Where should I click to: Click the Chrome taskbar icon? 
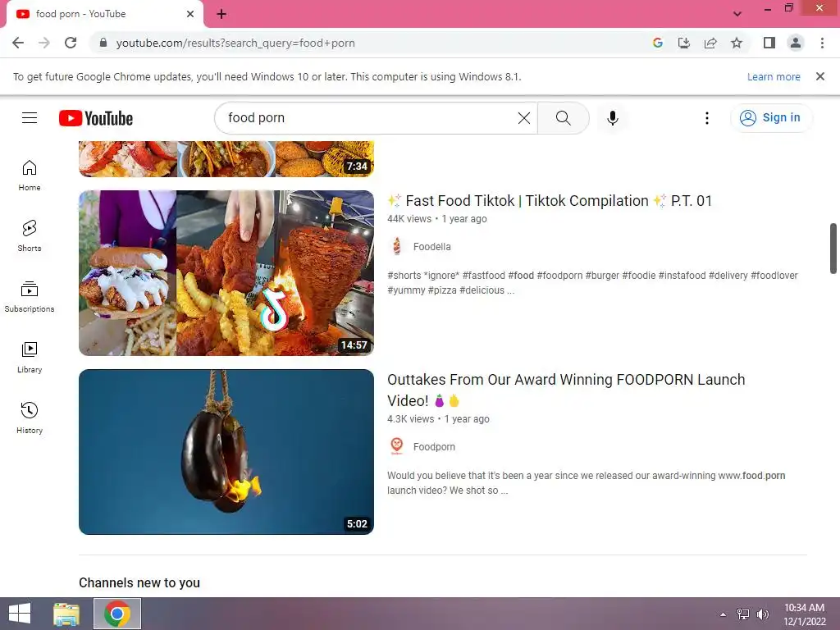117,614
